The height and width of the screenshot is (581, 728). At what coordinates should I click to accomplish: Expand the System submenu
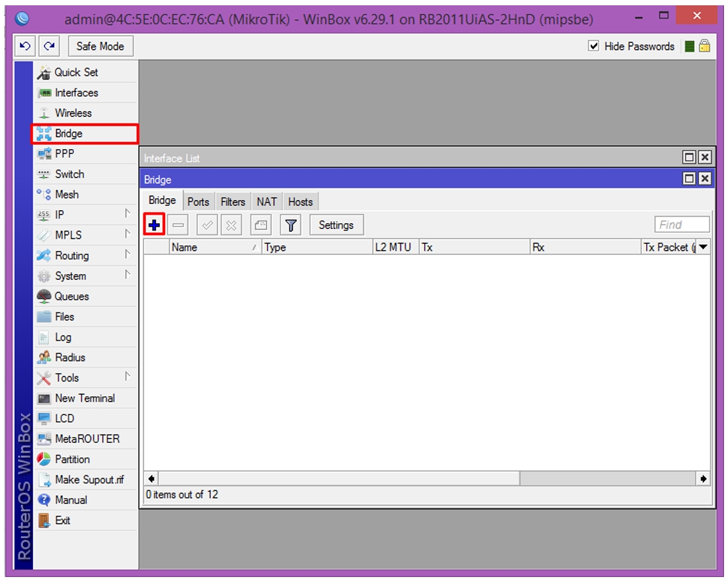coord(87,276)
